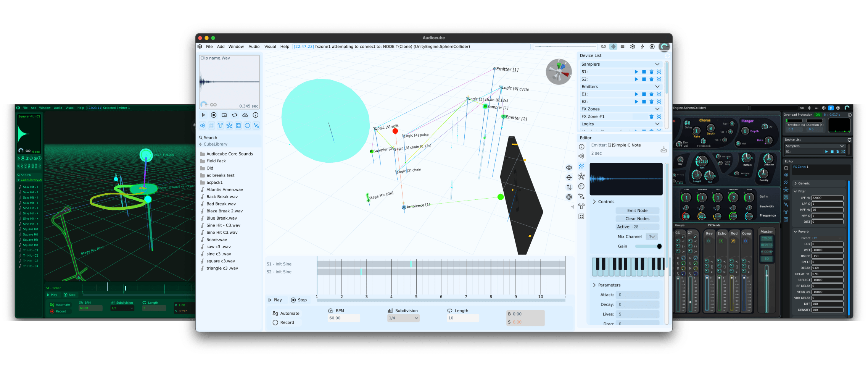868x377 pixels.
Task: Click the move tool icon beside the viewport
Action: tap(569, 177)
